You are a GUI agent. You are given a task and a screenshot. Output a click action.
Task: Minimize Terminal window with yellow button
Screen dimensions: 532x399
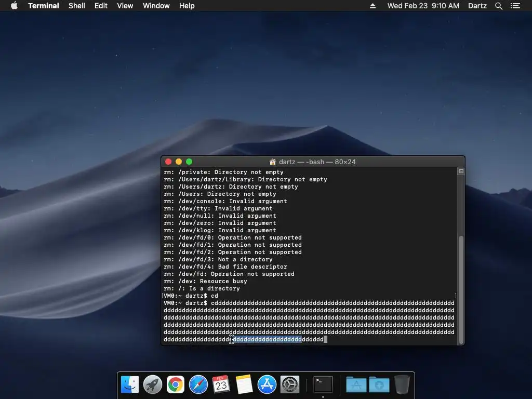pos(179,162)
